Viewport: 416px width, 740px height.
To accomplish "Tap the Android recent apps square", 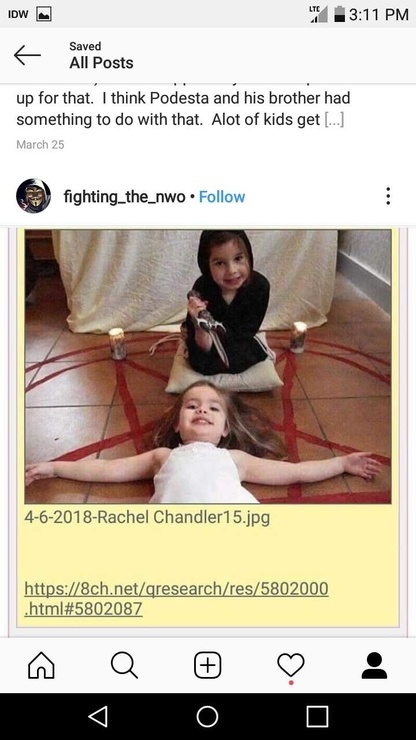I will coord(317,716).
